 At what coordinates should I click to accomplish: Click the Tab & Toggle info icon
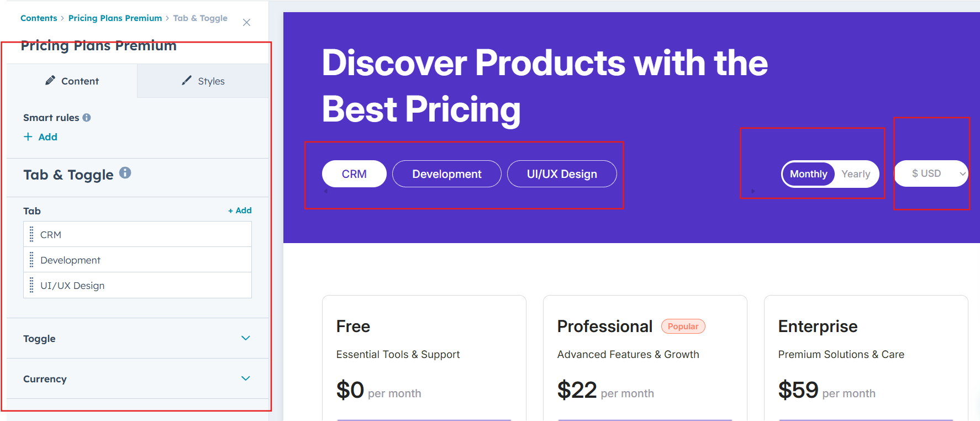pos(125,173)
